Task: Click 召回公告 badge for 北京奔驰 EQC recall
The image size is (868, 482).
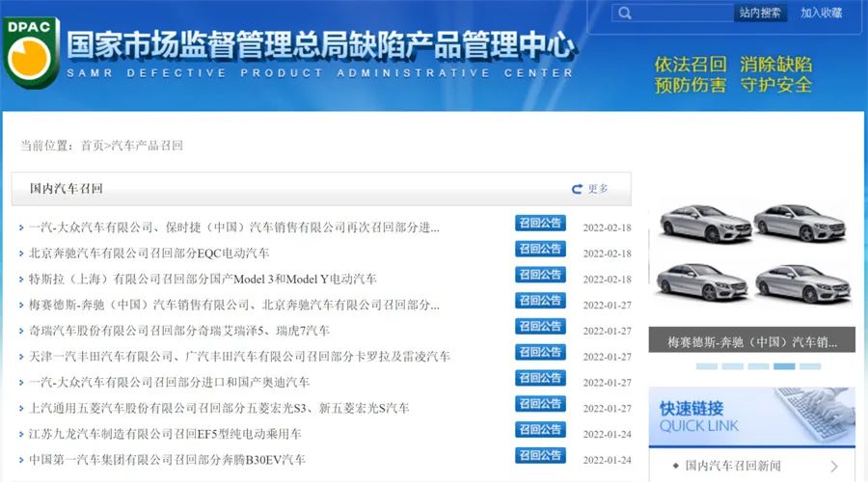Action: 540,250
